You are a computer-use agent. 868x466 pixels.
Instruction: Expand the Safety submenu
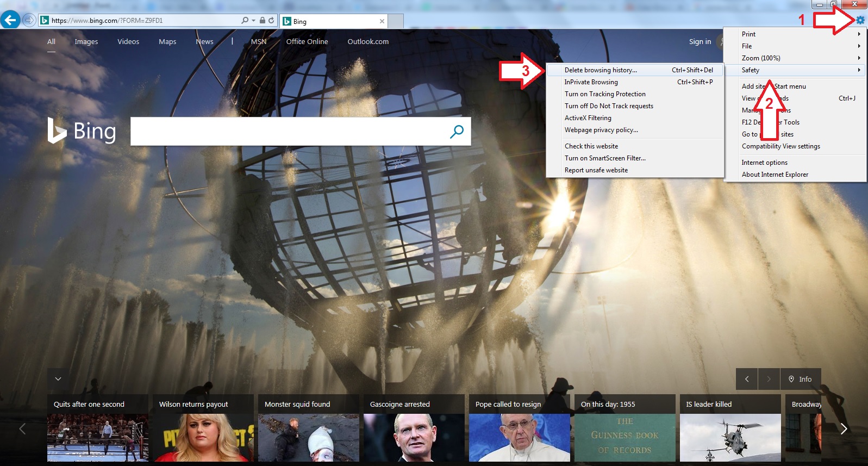point(795,70)
